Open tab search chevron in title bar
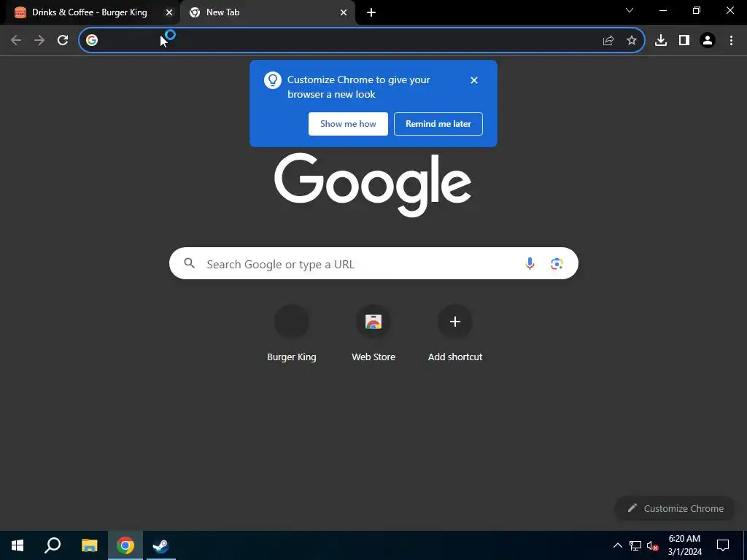Screen dimensions: 747x560 (x=630, y=10)
